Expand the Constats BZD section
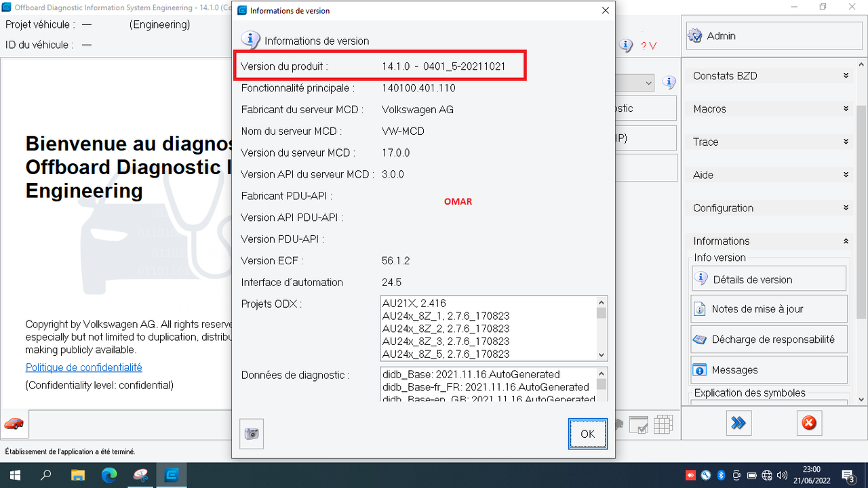The image size is (868, 488). click(770, 76)
